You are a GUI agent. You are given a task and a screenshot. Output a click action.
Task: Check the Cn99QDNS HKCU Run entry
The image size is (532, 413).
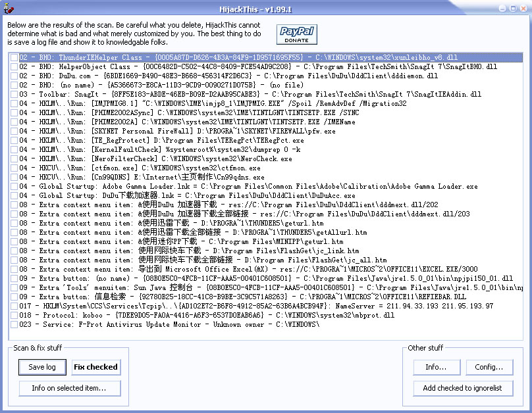click(14, 177)
